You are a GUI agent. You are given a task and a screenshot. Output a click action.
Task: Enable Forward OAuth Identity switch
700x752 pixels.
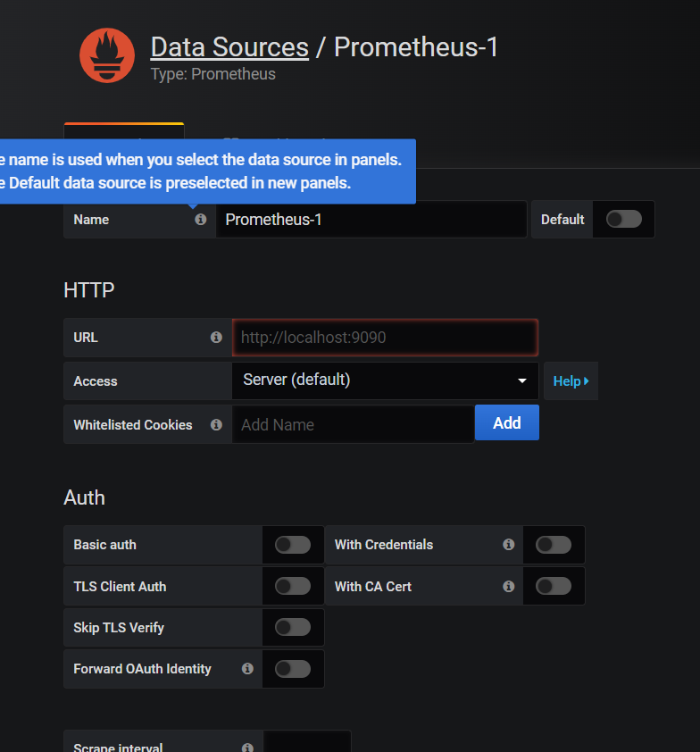293,669
